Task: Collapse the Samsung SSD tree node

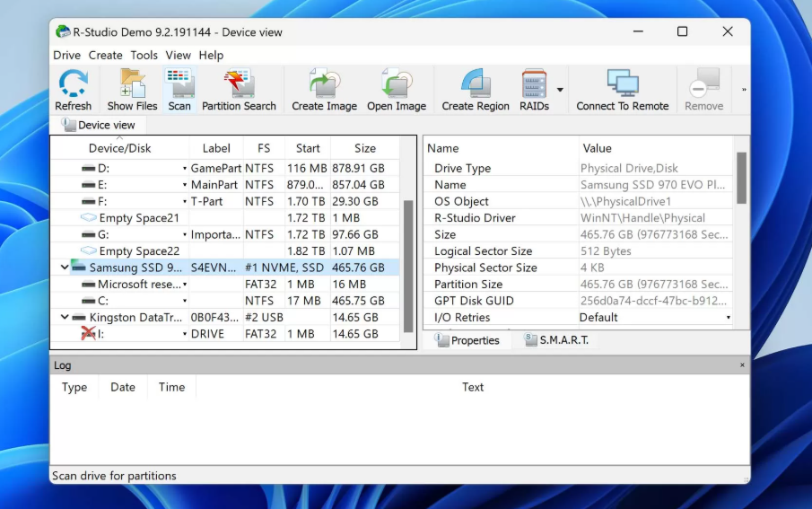Action: click(64, 268)
